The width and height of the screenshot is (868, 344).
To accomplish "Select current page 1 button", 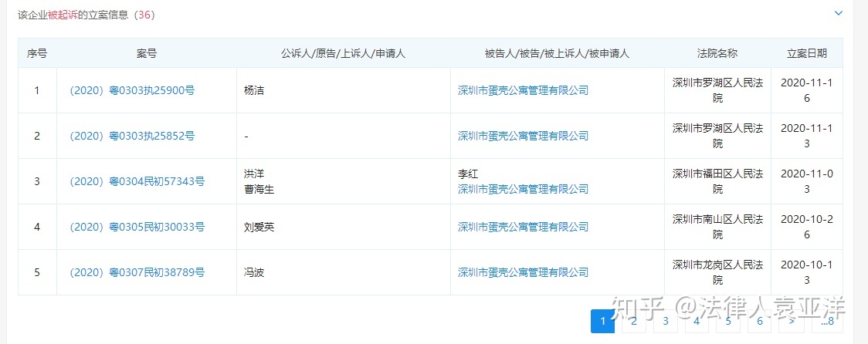I will 603,322.
